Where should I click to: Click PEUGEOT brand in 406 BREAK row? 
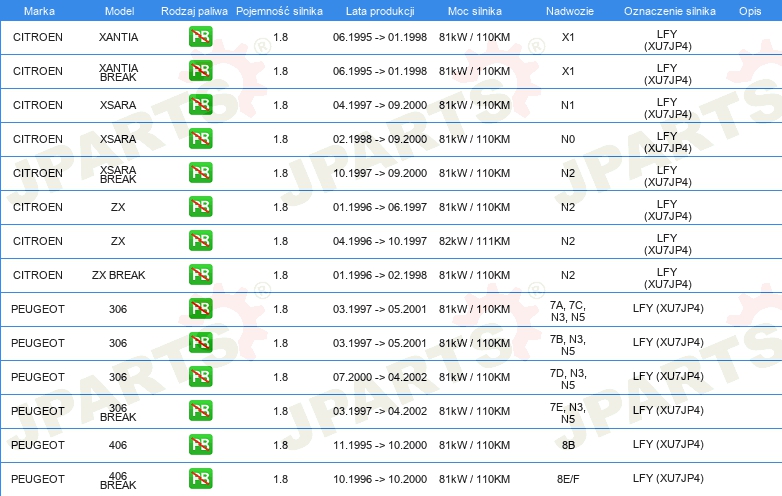tap(38, 479)
